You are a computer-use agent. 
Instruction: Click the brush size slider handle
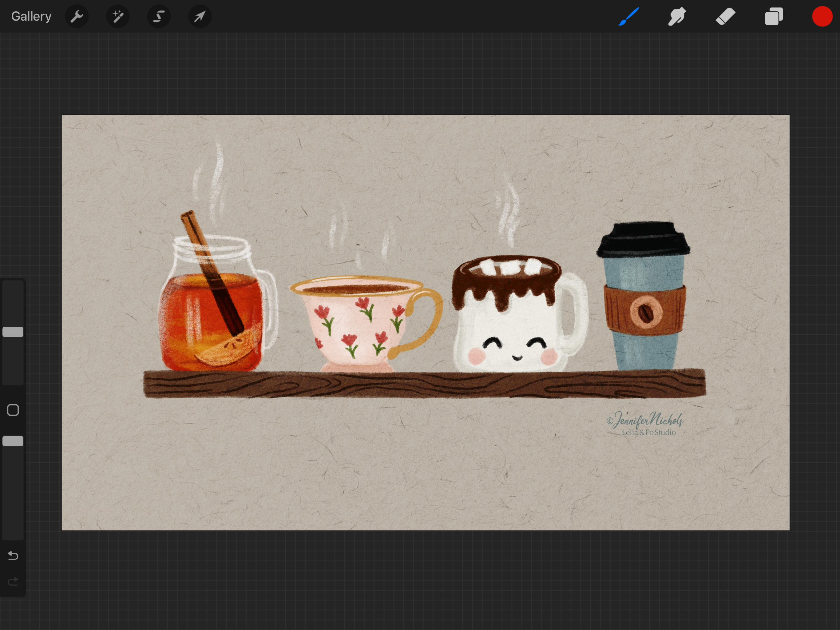click(x=13, y=332)
